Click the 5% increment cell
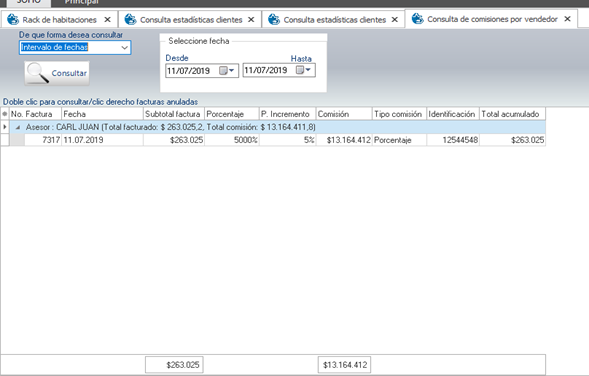589x376 pixels. (287, 140)
